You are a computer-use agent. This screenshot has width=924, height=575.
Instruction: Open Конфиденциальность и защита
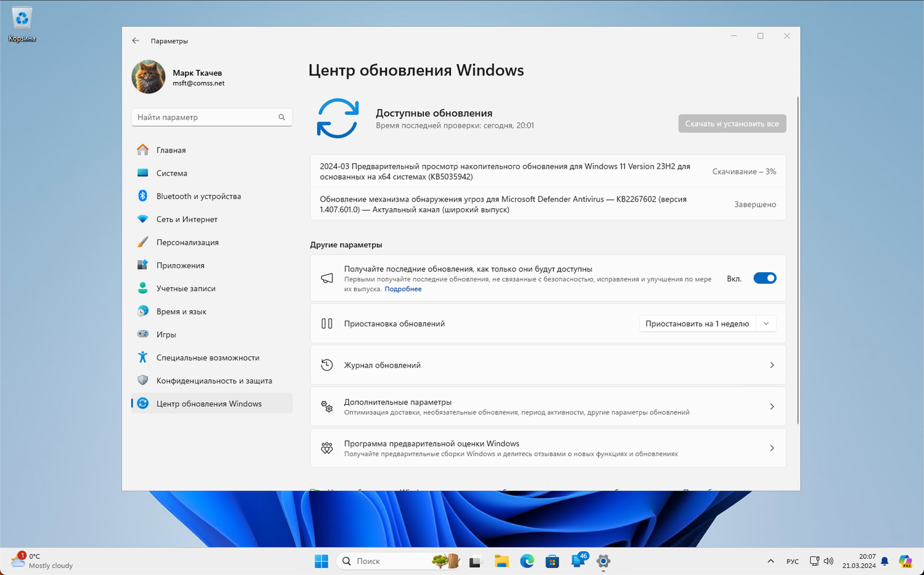tap(212, 380)
